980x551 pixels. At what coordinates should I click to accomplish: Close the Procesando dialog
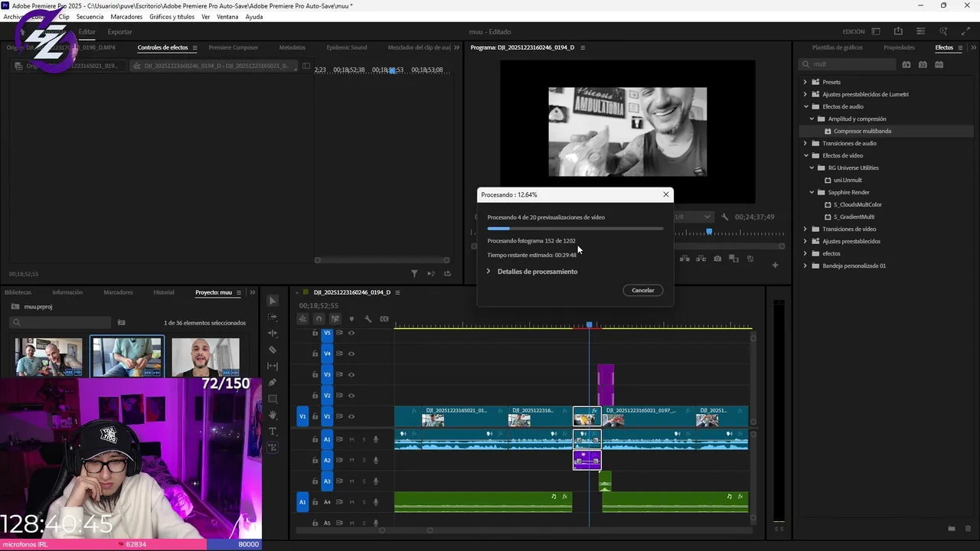click(666, 194)
